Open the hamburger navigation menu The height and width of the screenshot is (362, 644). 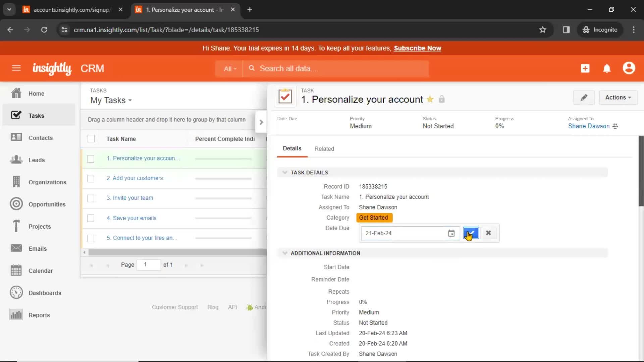pyautogui.click(x=16, y=68)
